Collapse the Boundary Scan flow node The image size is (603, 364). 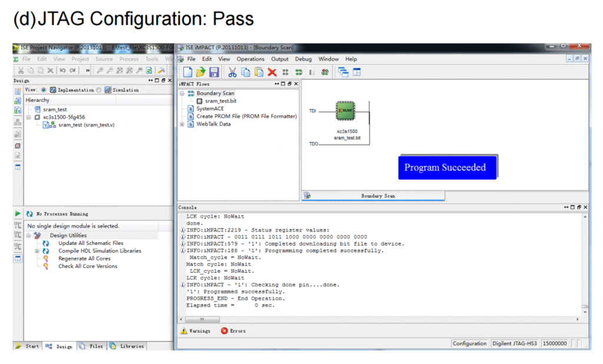point(182,94)
